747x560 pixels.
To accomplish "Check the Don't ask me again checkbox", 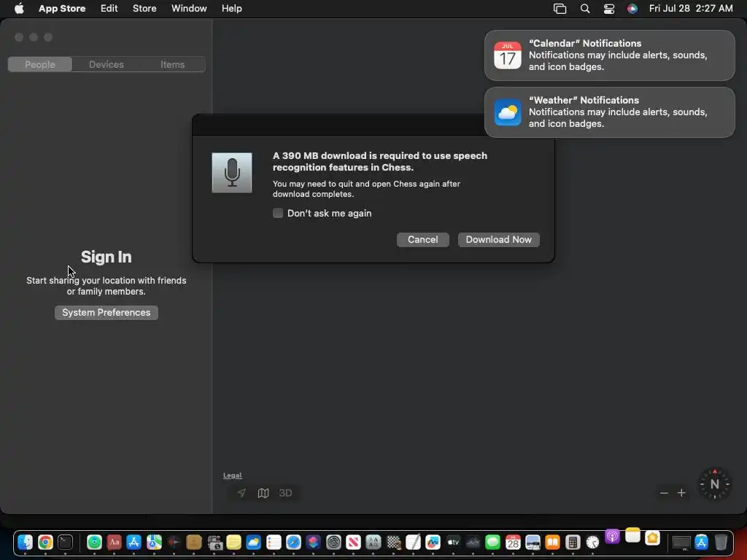I will tap(278, 213).
